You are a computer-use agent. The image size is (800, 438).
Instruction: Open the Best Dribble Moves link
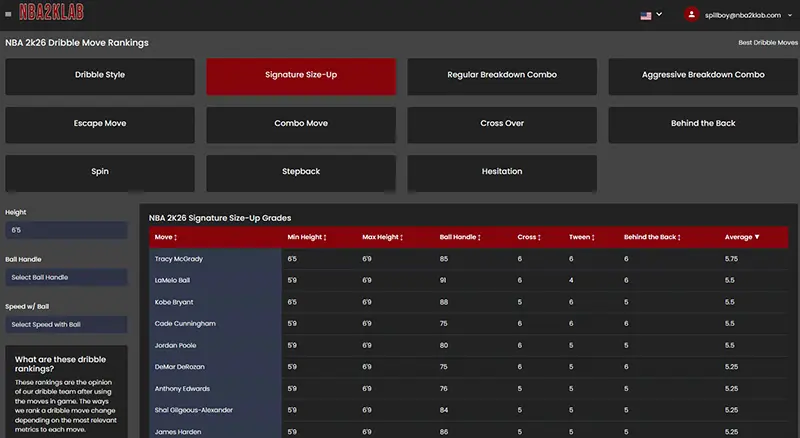pos(766,43)
